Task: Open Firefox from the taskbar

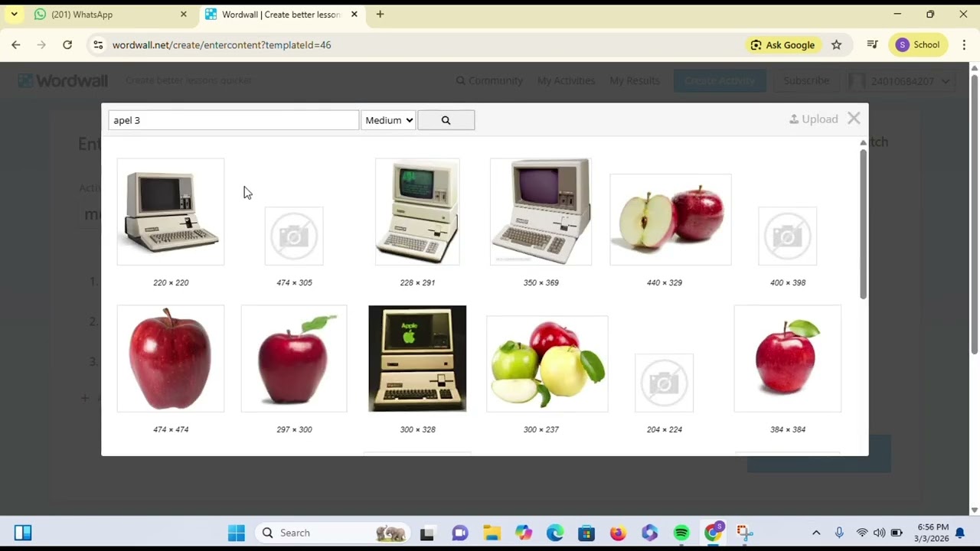Action: point(618,533)
